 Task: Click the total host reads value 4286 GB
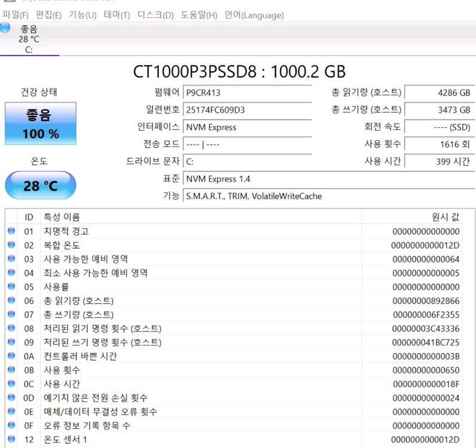(440, 93)
